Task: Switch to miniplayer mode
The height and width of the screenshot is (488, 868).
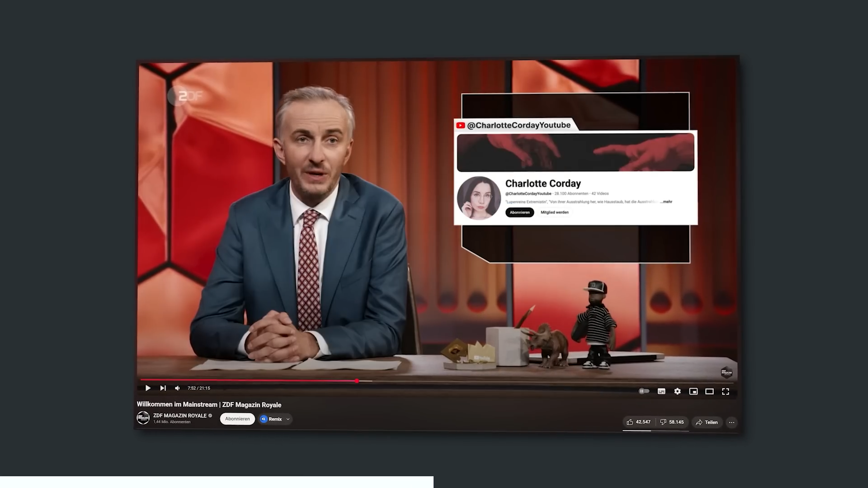Action: (x=693, y=391)
